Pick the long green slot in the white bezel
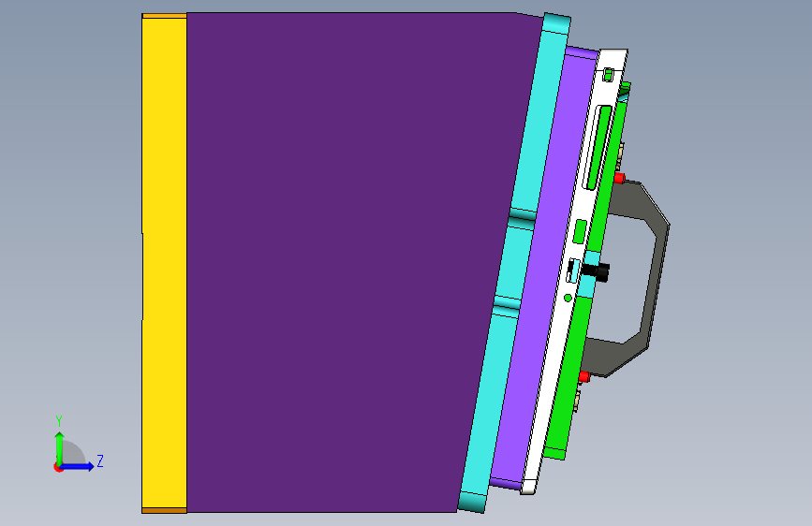This screenshot has height=526, width=812. (x=598, y=148)
